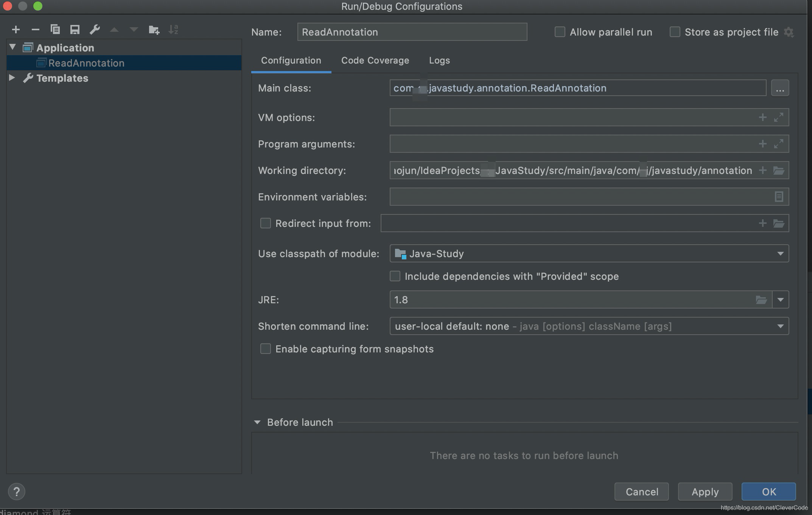
Task: Click into the Program arguments field
Action: pyautogui.click(x=568, y=144)
